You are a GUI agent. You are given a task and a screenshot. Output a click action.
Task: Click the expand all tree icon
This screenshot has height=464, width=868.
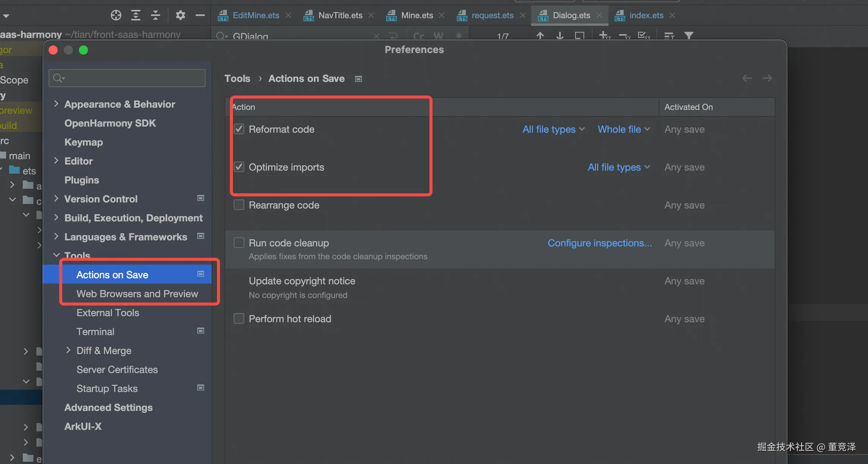(135, 15)
